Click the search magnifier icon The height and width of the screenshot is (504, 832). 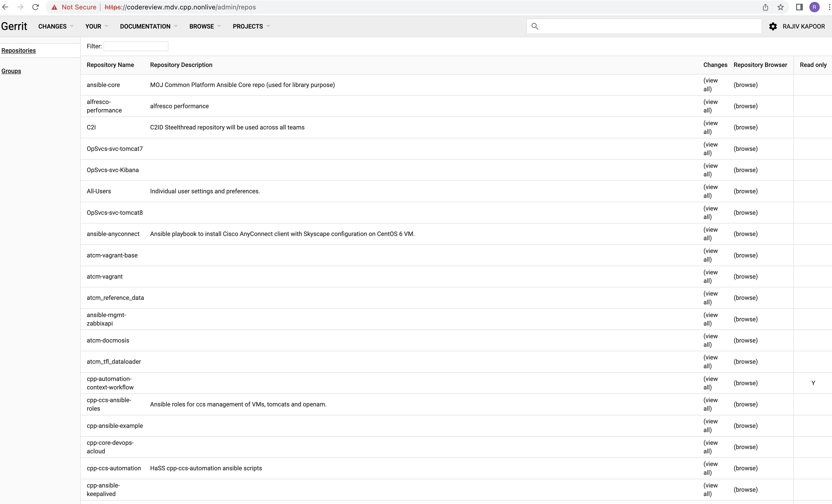535,26
